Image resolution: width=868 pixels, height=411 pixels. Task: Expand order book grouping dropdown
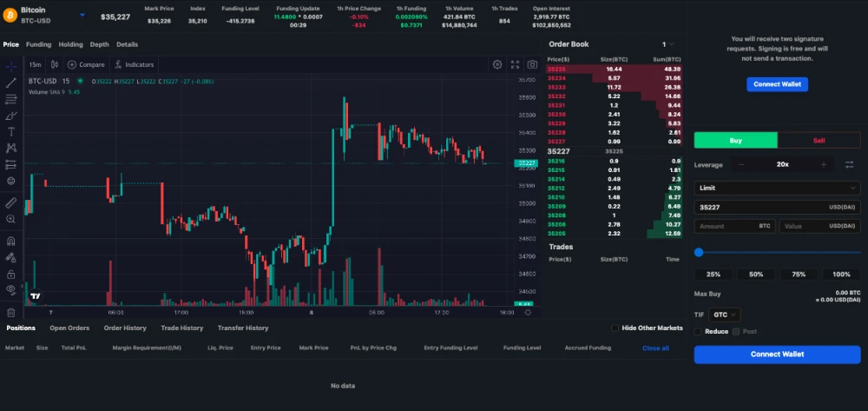tap(667, 44)
